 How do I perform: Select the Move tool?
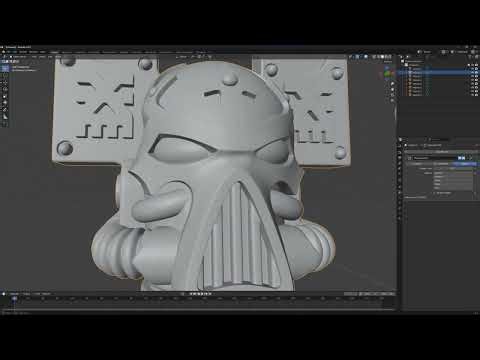(5, 83)
